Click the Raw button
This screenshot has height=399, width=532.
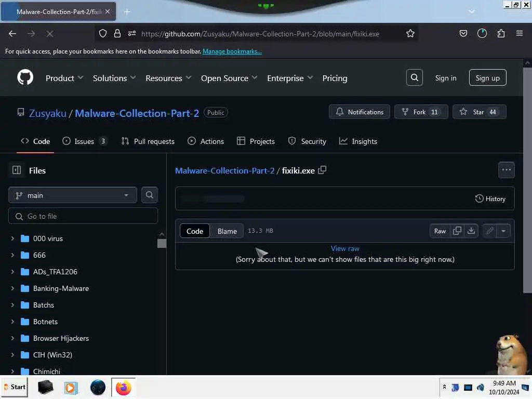pyautogui.click(x=440, y=231)
